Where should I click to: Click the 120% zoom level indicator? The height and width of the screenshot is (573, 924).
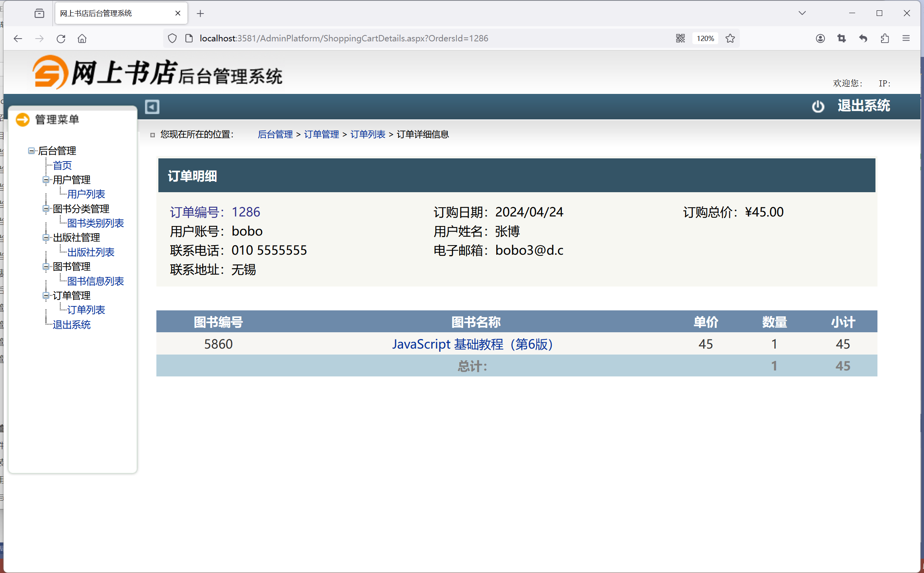(x=705, y=38)
